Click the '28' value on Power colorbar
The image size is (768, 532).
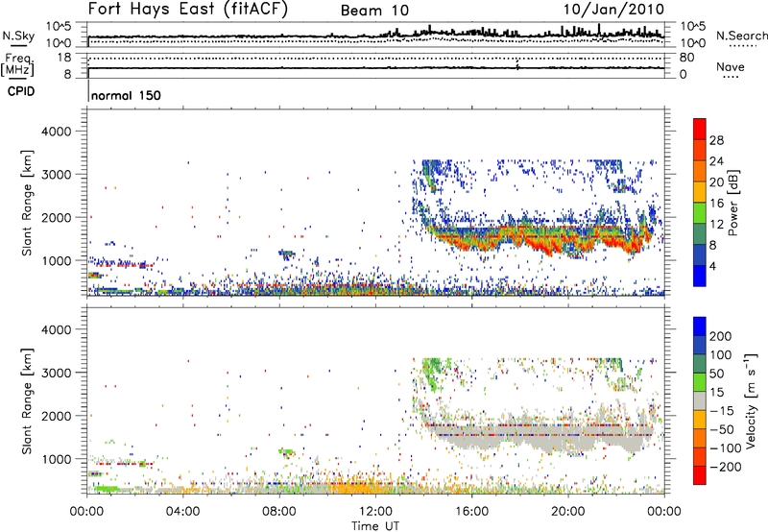[716, 140]
